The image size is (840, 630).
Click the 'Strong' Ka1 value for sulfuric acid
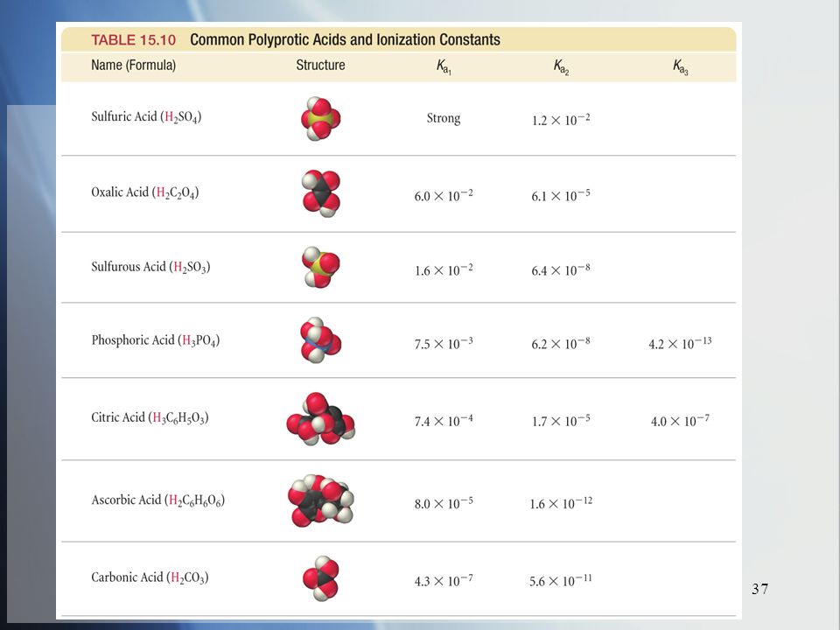coord(444,118)
